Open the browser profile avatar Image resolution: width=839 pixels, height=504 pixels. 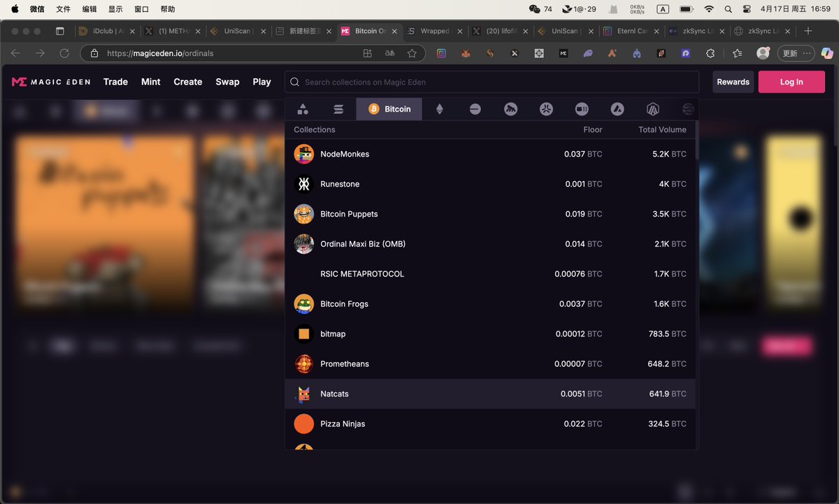pyautogui.click(x=763, y=53)
